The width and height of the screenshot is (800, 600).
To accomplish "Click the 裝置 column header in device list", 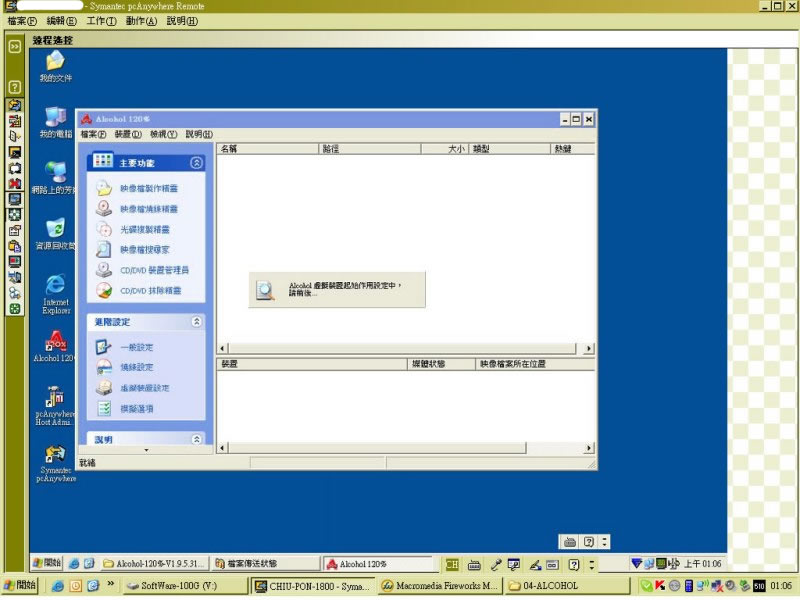I will click(312, 364).
